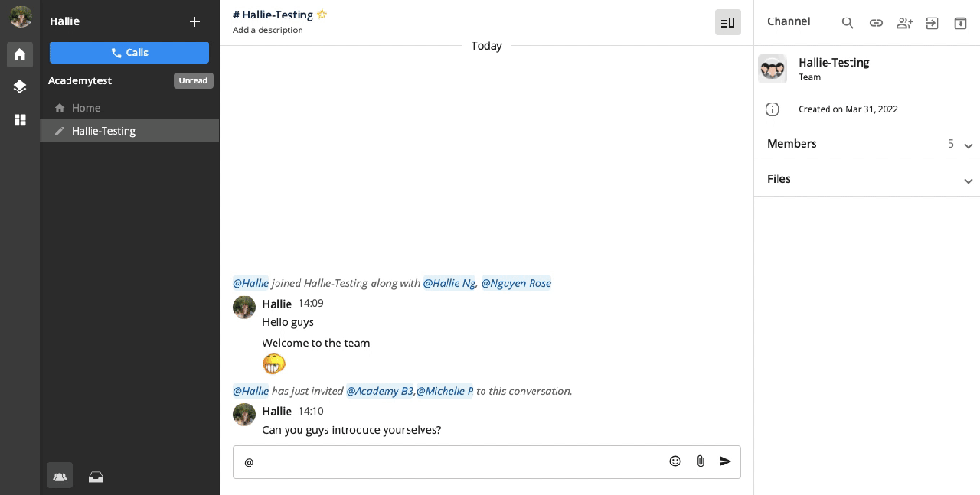Open Home in the Academytest list
Viewport: 980px width, 495px height.
click(x=129, y=108)
